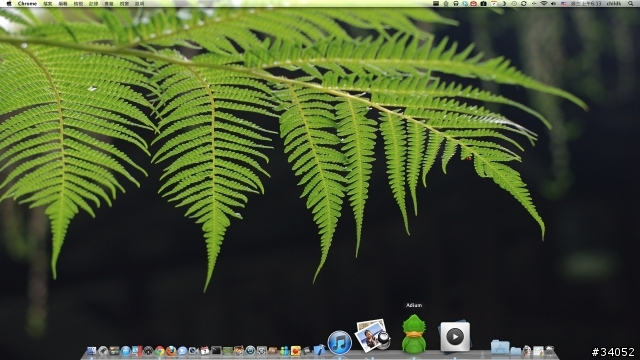Click the Time Machine clock icon in menu bar
Viewport: 640px width, 360px height.
(x=514, y=3)
